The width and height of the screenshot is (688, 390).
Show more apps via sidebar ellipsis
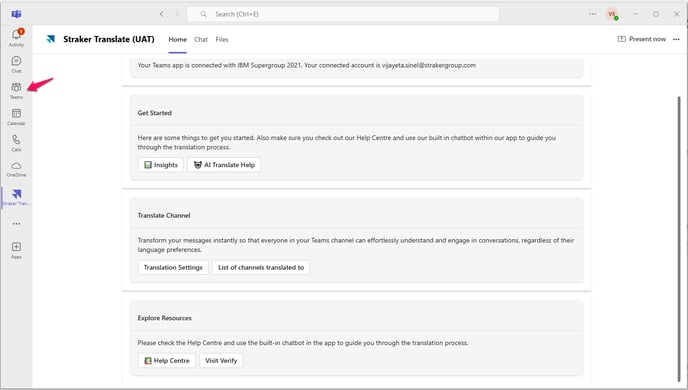point(16,224)
